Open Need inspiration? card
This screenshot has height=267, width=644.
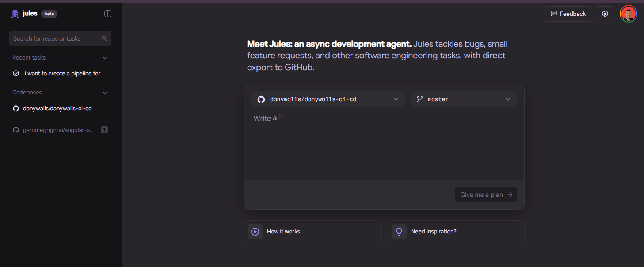[456, 232]
